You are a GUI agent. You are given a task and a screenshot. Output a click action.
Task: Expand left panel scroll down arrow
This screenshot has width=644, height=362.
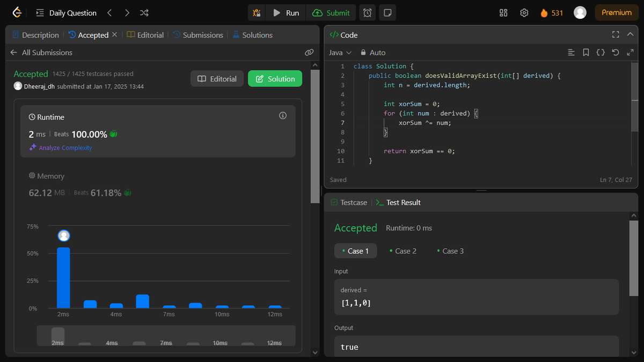point(315,352)
